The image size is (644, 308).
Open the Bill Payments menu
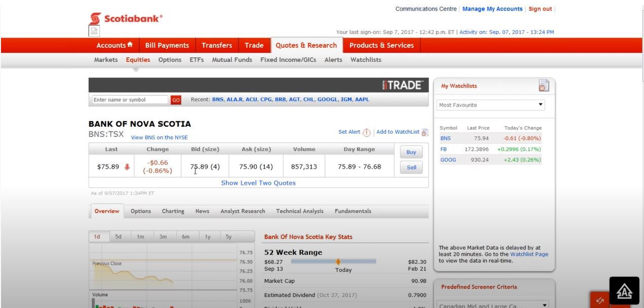(x=167, y=46)
